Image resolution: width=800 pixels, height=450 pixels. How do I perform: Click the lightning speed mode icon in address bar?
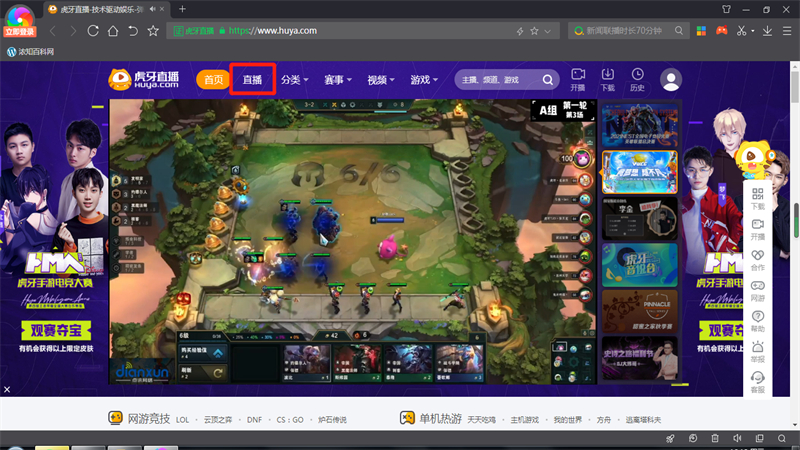point(520,31)
